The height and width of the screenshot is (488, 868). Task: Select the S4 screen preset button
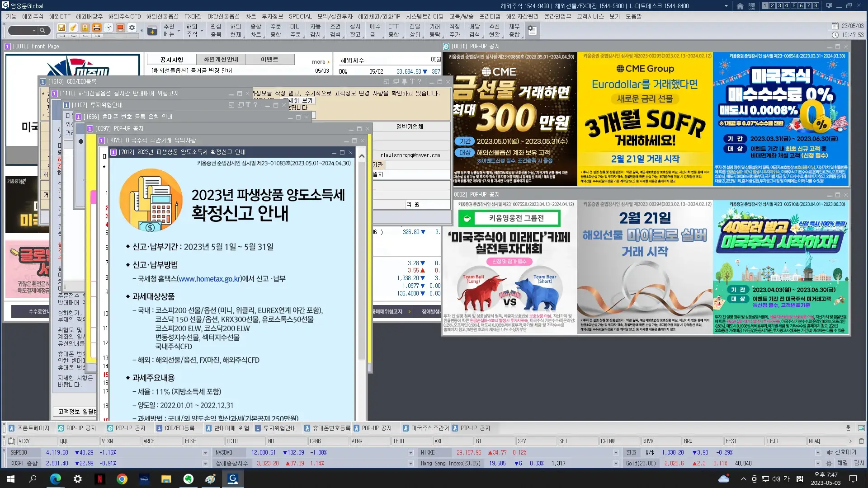[x=97, y=36]
